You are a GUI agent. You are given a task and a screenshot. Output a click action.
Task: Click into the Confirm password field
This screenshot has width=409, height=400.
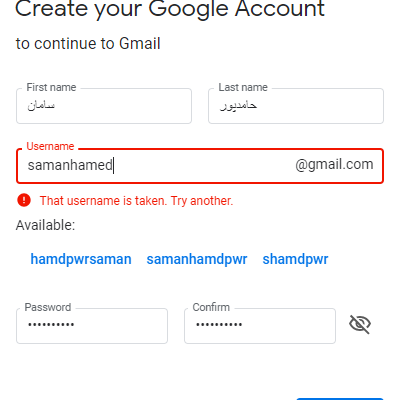click(x=260, y=326)
